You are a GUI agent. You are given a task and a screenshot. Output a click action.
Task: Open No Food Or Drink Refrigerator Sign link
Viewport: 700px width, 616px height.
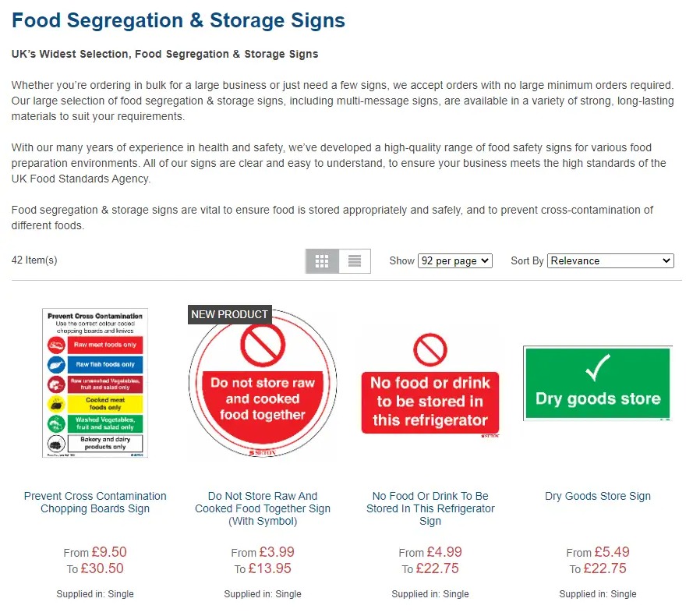click(x=430, y=508)
